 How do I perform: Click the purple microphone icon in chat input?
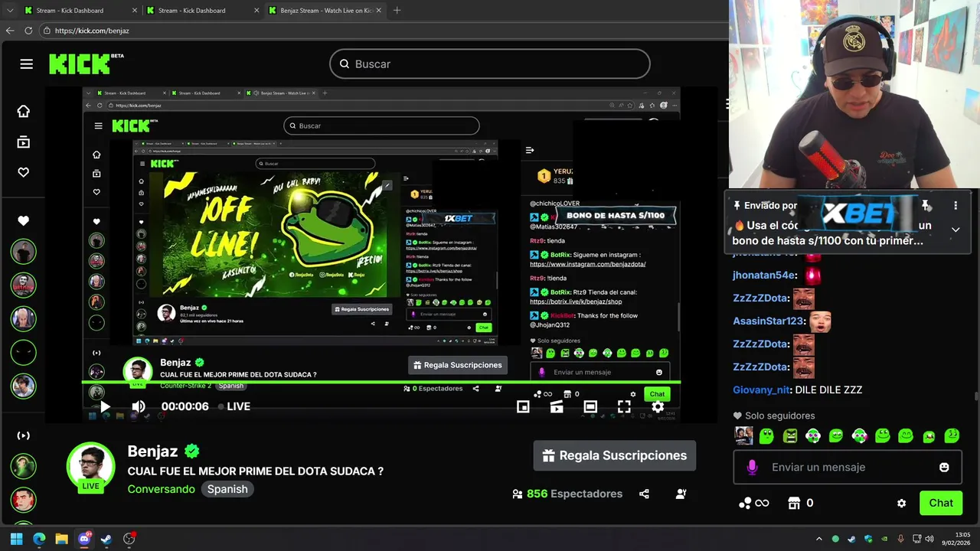click(753, 468)
